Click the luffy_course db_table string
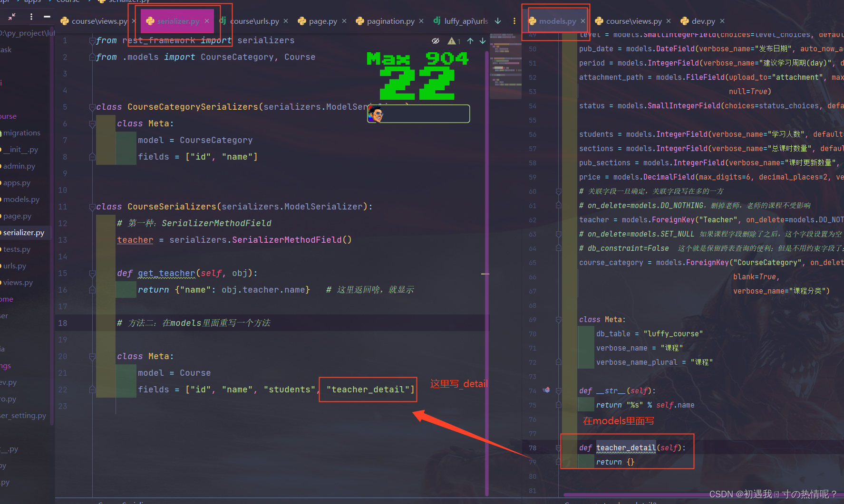The width and height of the screenshot is (844, 504). click(673, 333)
